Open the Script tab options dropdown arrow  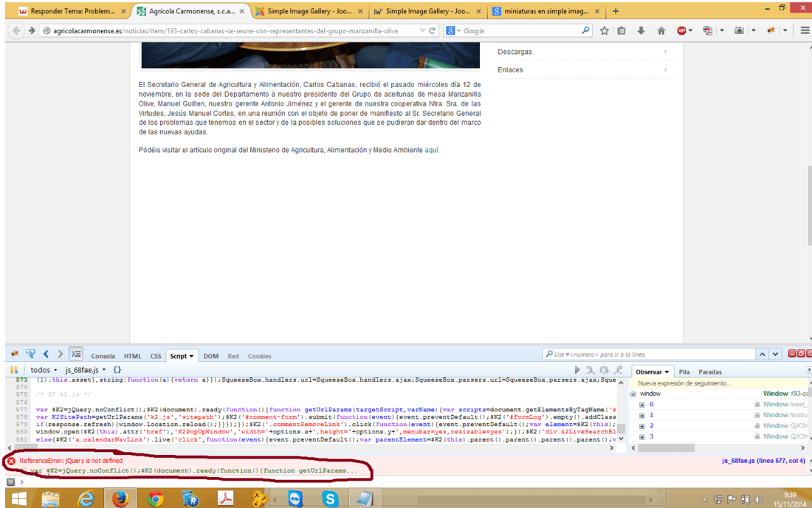(191, 357)
